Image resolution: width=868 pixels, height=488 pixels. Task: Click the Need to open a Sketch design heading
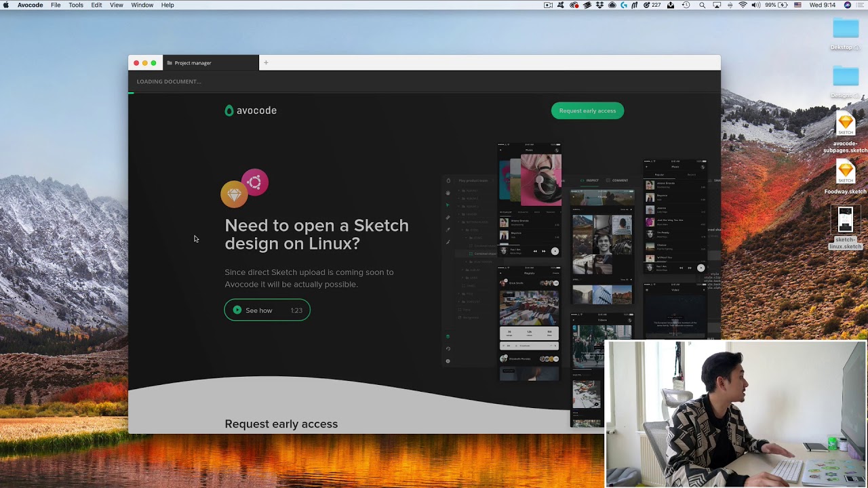coord(317,235)
